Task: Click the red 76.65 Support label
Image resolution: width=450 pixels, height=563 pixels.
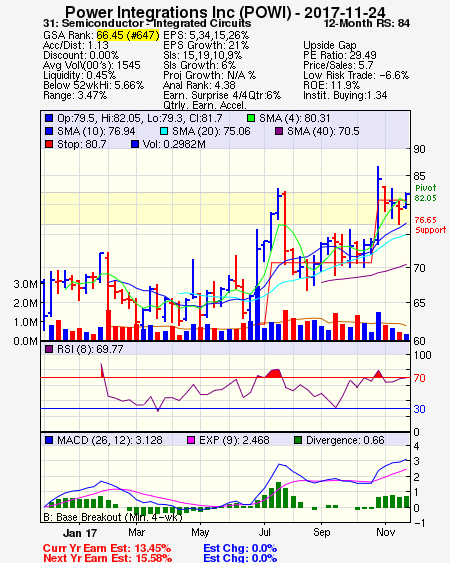Action: pyautogui.click(x=430, y=225)
